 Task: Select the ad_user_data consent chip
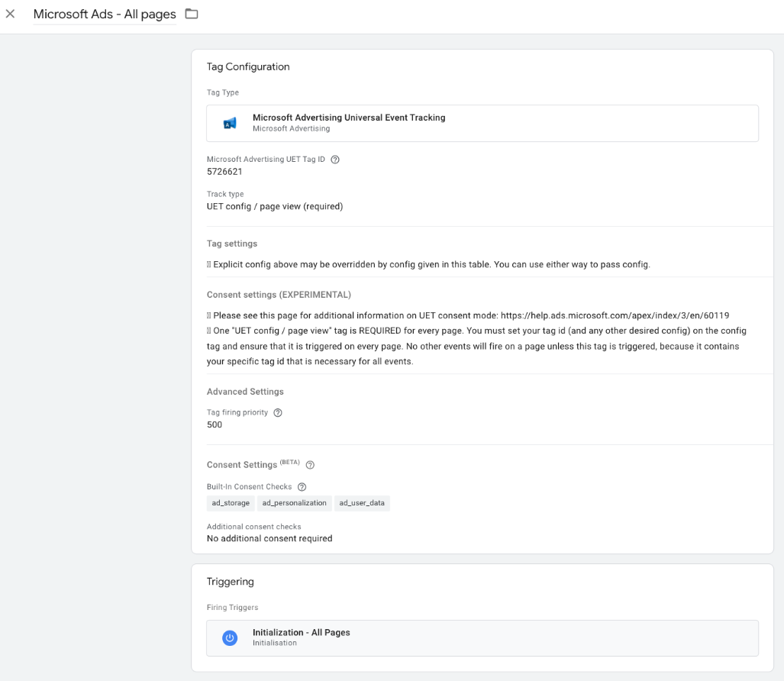coord(362,503)
